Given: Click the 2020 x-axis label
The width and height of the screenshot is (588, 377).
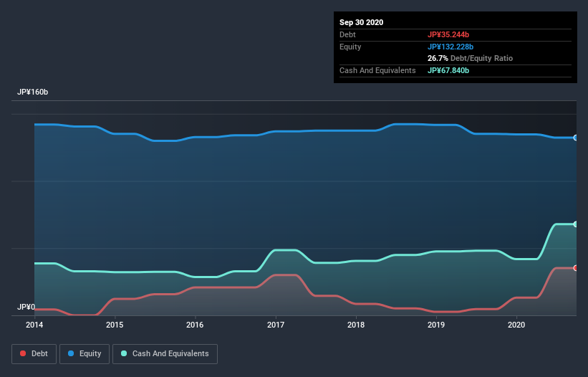Looking at the screenshot, I should point(516,325).
